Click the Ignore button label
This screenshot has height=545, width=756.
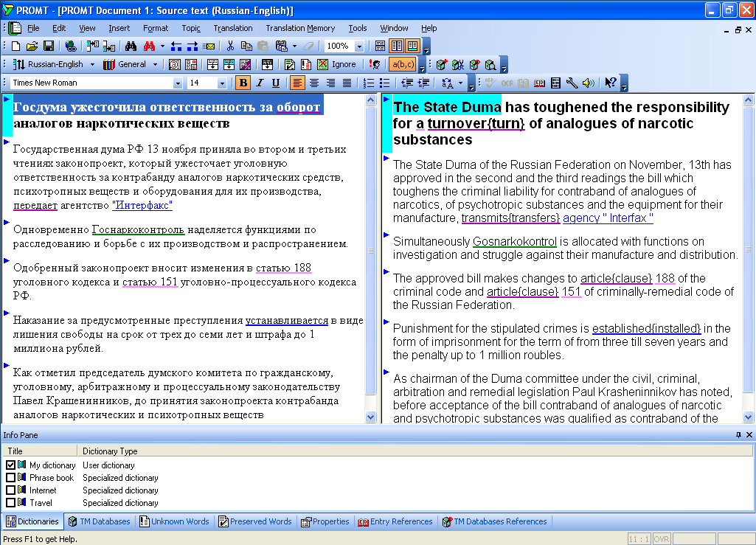tap(344, 65)
